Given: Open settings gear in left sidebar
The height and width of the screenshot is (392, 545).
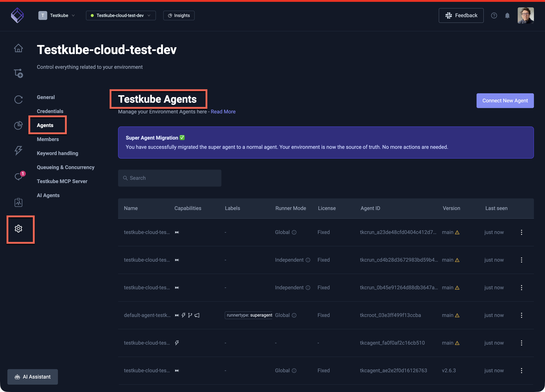Looking at the screenshot, I should [x=18, y=229].
